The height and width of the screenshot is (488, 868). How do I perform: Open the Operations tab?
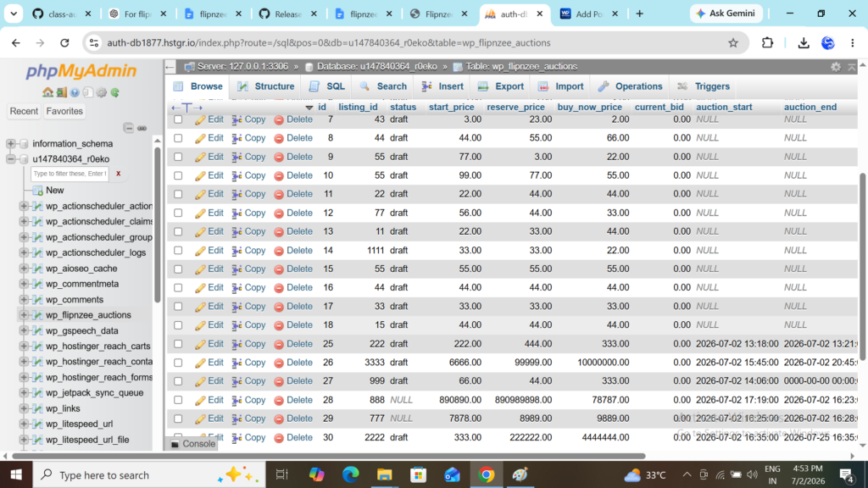pos(630,86)
